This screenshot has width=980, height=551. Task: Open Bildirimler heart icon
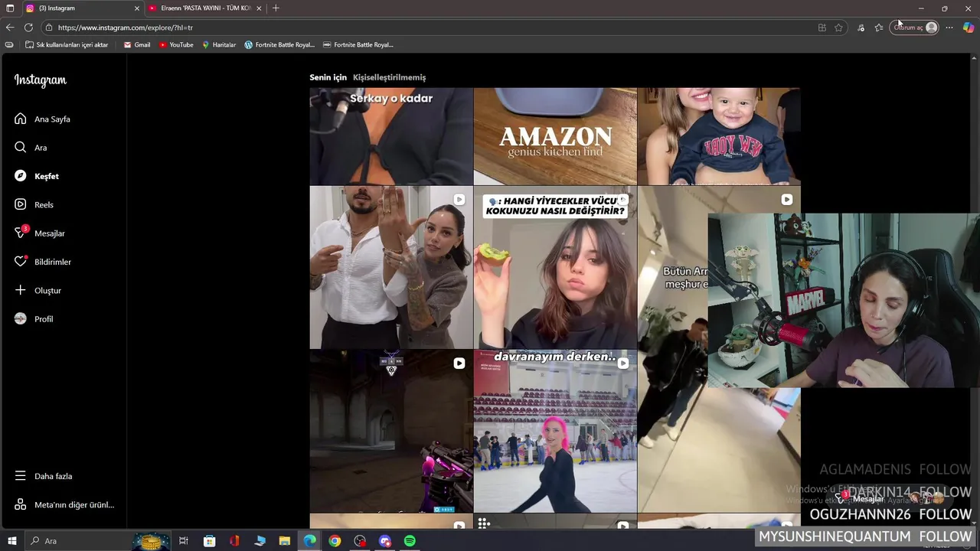coord(21,262)
